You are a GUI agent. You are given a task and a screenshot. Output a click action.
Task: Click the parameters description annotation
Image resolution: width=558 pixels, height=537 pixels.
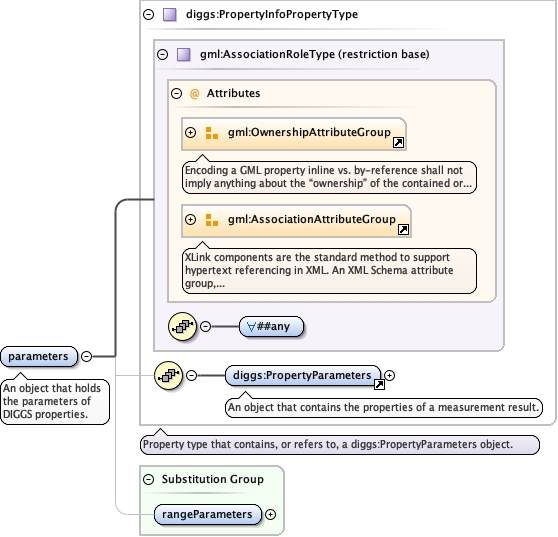pos(55,401)
